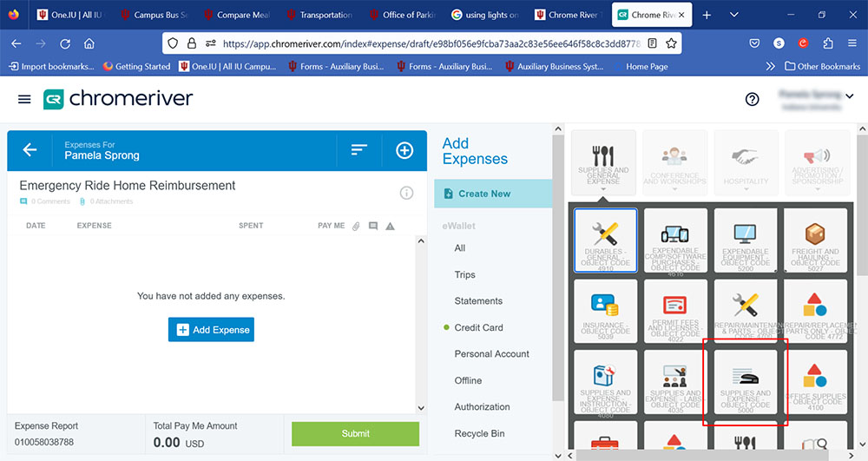Select Permit Fees and Licenses tile
868x461 pixels.
pyautogui.click(x=674, y=311)
